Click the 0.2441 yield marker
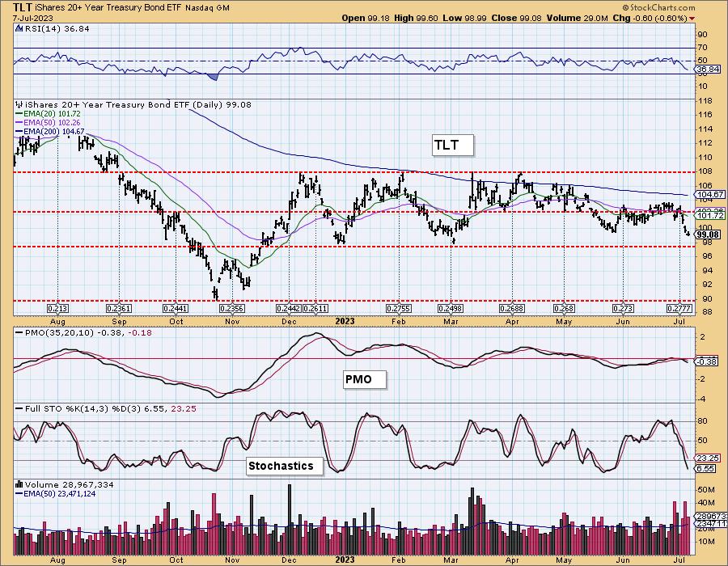The image size is (728, 566). point(176,309)
